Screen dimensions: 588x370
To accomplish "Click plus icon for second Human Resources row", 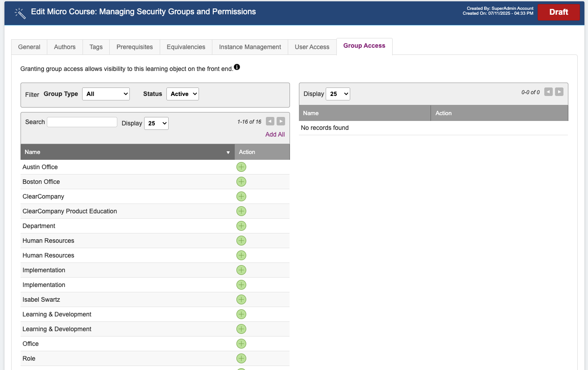I will 241,255.
